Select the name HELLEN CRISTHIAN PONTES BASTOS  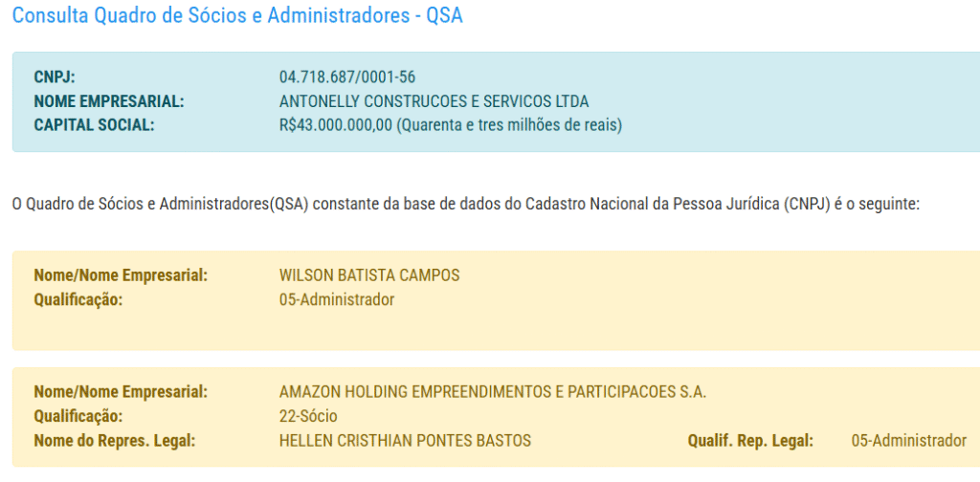pos(405,441)
